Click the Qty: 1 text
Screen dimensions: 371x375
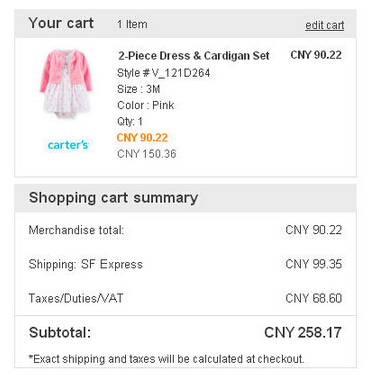click(x=130, y=121)
